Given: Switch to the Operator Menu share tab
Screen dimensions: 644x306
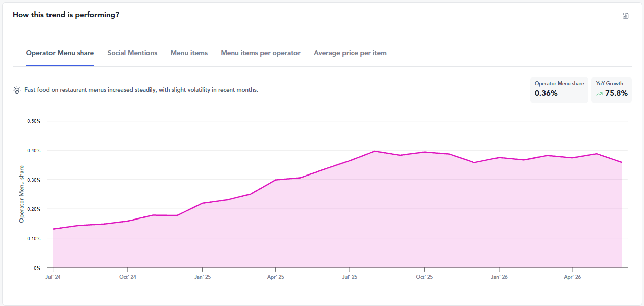Looking at the screenshot, I should [60, 53].
